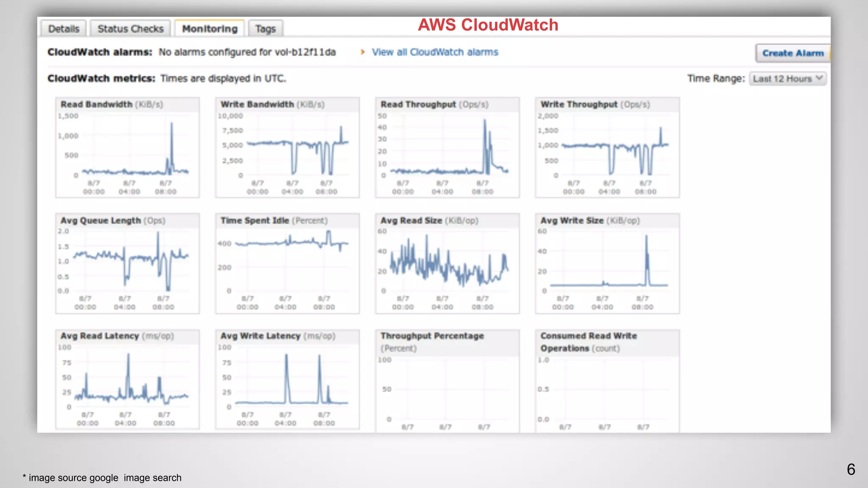Click slide page number 6
This screenshot has height=488, width=868.
point(851,469)
